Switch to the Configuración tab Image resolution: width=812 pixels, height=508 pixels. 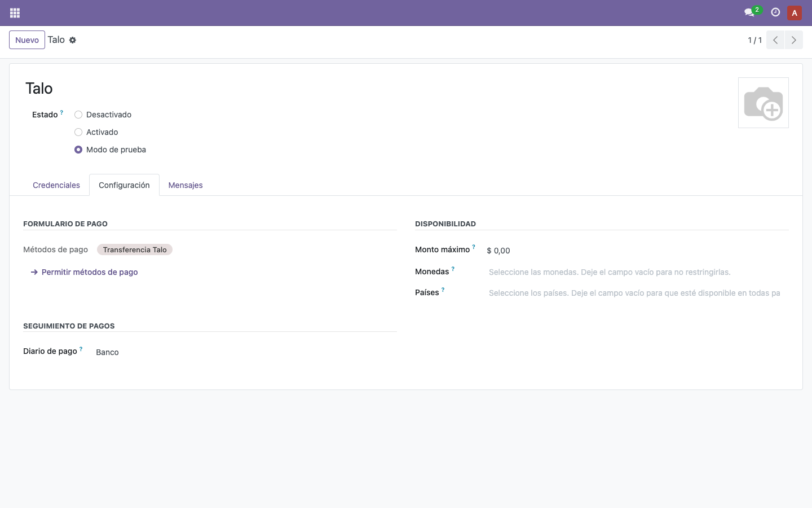(124, 185)
